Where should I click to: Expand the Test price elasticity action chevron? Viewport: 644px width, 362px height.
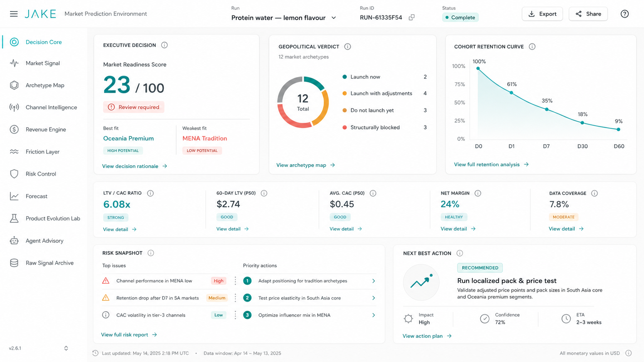click(x=374, y=298)
